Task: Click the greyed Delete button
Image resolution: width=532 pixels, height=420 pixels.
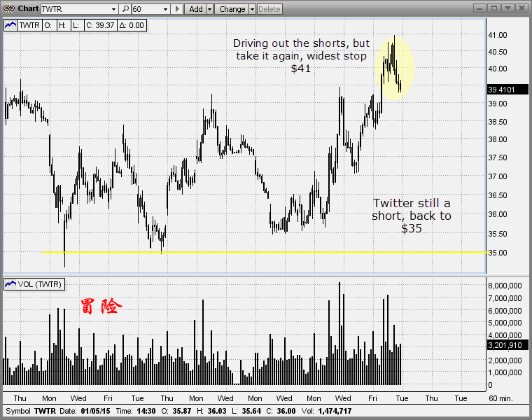Action: click(269, 9)
